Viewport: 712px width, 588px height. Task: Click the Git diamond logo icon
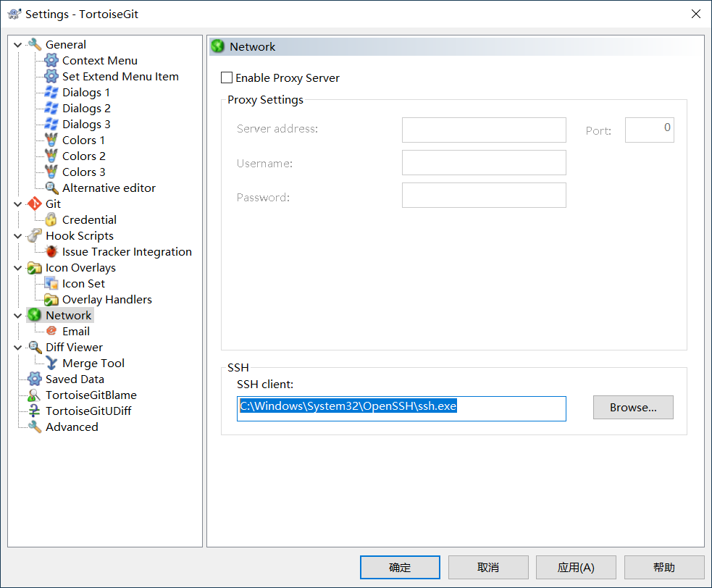(35, 204)
